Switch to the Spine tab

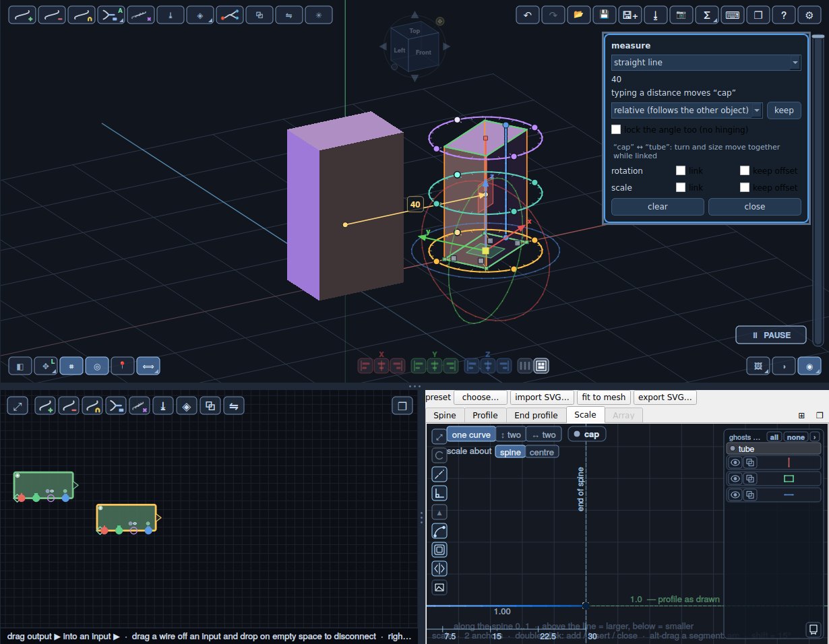(445, 415)
